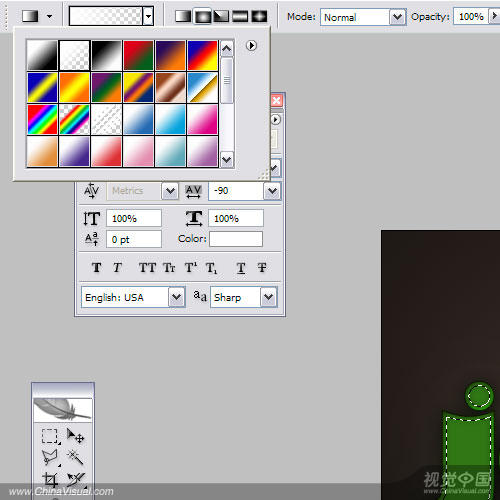Open the anti-aliasing dropdown set to Sharp
This screenshot has height=500, width=500.
point(244,297)
